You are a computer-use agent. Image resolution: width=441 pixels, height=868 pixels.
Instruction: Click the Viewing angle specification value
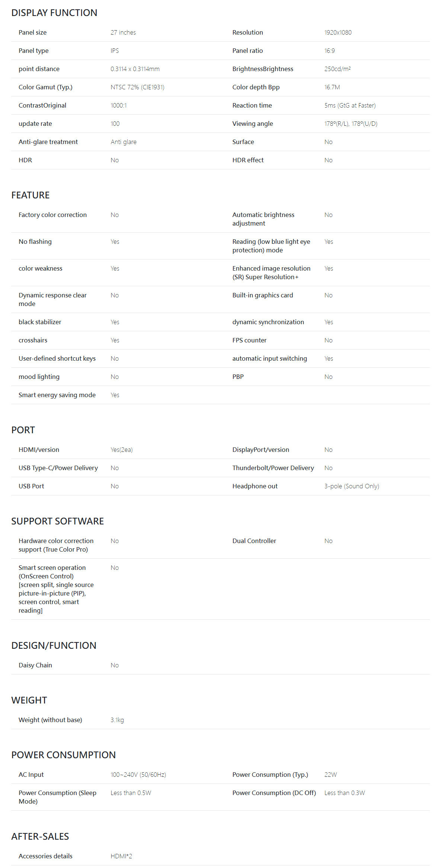351,124
